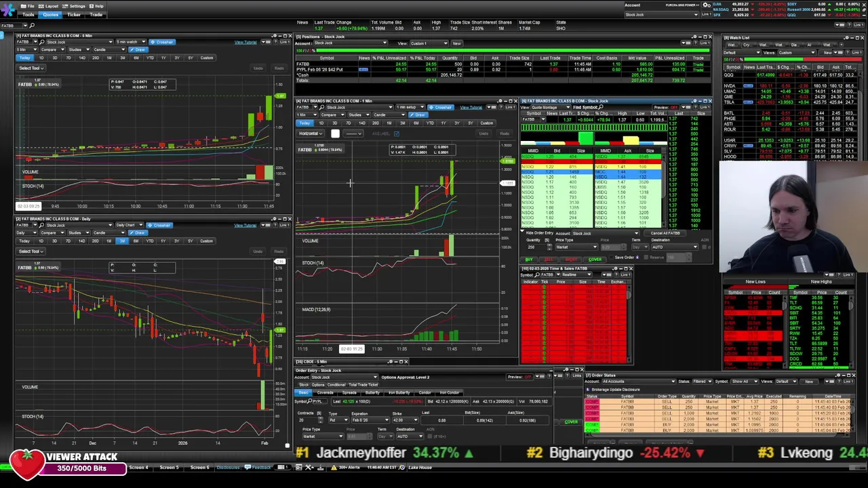Click the Link 1 icon on 1 Min chart
Viewport: 868px width, 488px height.
[510, 107]
